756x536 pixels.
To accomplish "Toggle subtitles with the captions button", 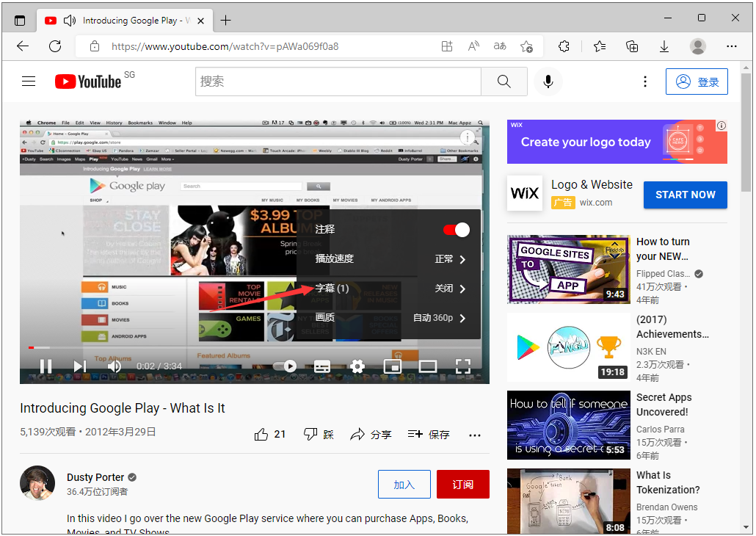I will tap(322, 366).
